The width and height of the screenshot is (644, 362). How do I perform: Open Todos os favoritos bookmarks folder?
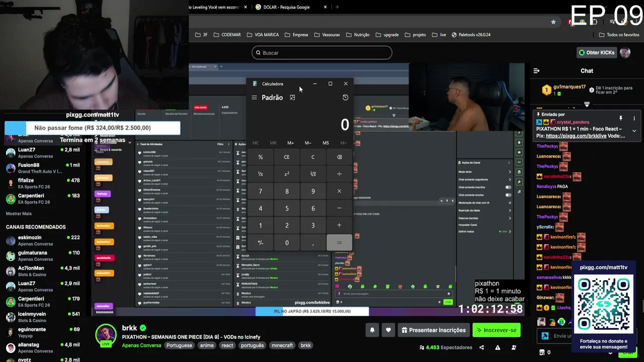[619, 35]
